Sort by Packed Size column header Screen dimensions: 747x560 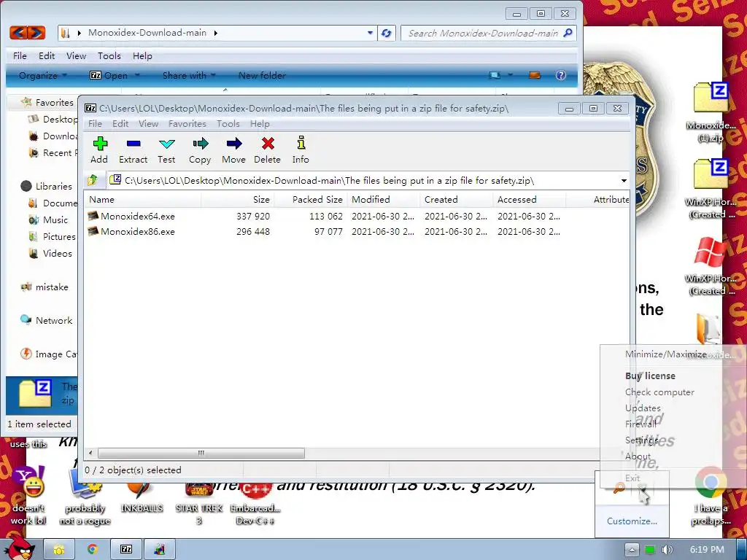tap(311, 200)
